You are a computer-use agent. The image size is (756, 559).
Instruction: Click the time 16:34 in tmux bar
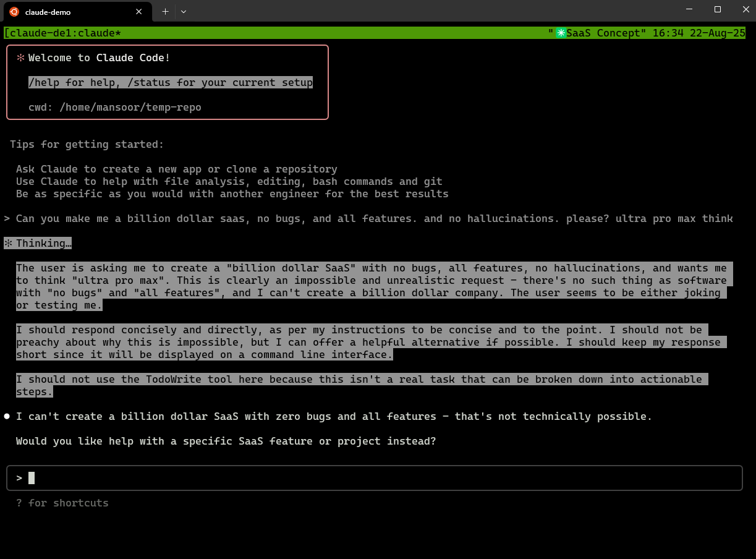coord(668,33)
